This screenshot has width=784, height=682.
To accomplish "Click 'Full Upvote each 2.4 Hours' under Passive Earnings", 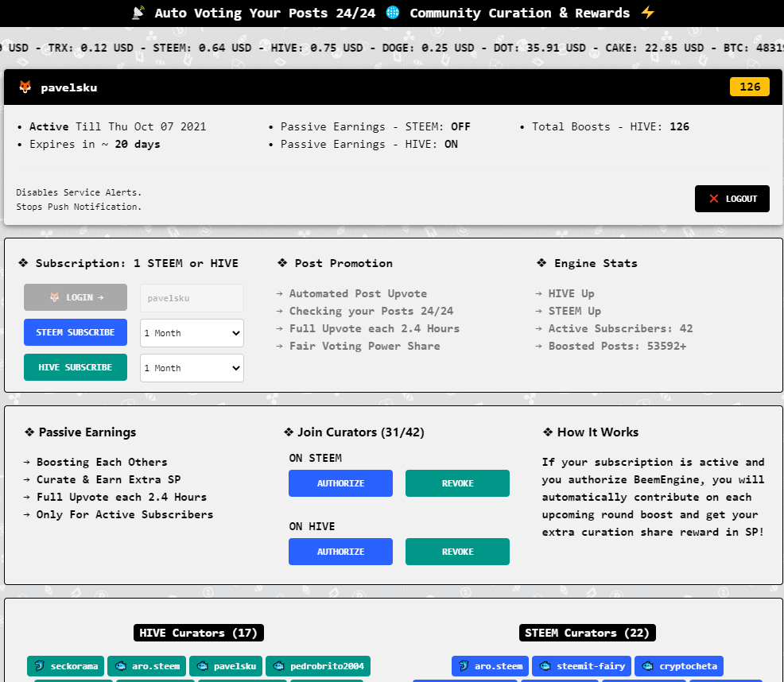I will point(122,497).
